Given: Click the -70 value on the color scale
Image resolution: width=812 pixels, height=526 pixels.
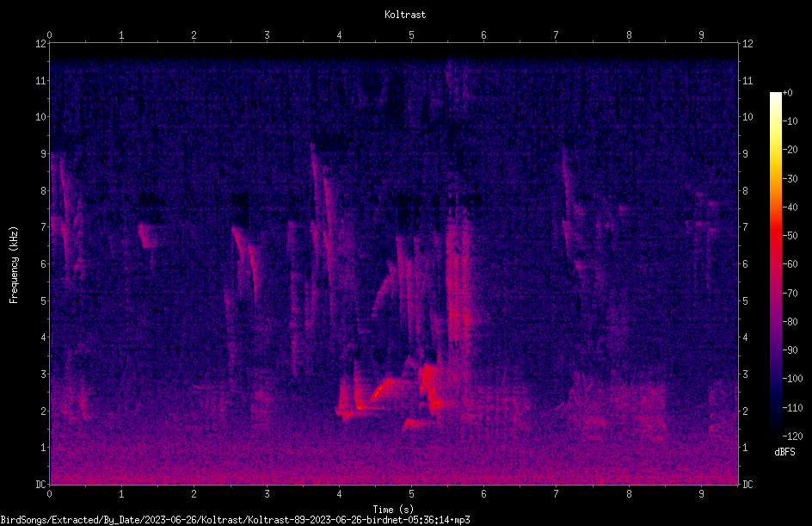Looking at the screenshot, I should 790,294.
